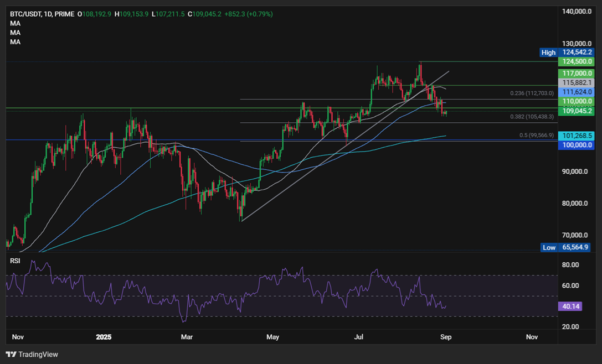The width and height of the screenshot is (602, 364).
Task: Click the blue 100,000.0 price level label
Action: [576, 144]
